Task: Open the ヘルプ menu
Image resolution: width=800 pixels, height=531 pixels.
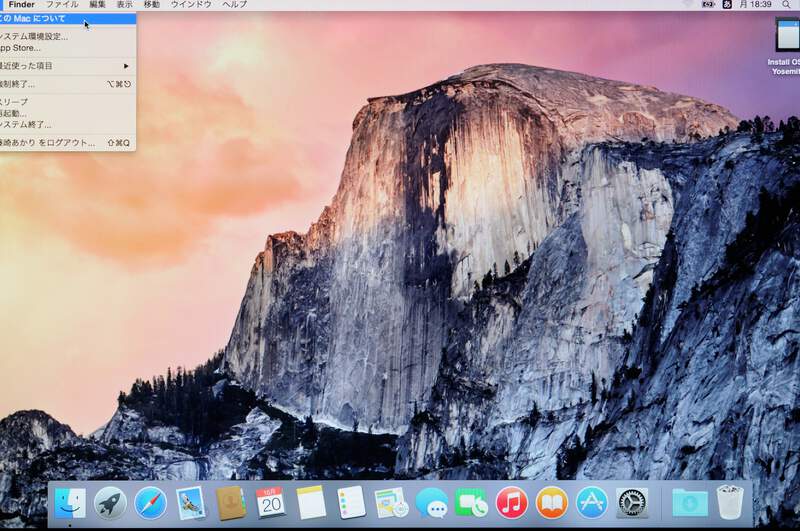Action: [235, 5]
